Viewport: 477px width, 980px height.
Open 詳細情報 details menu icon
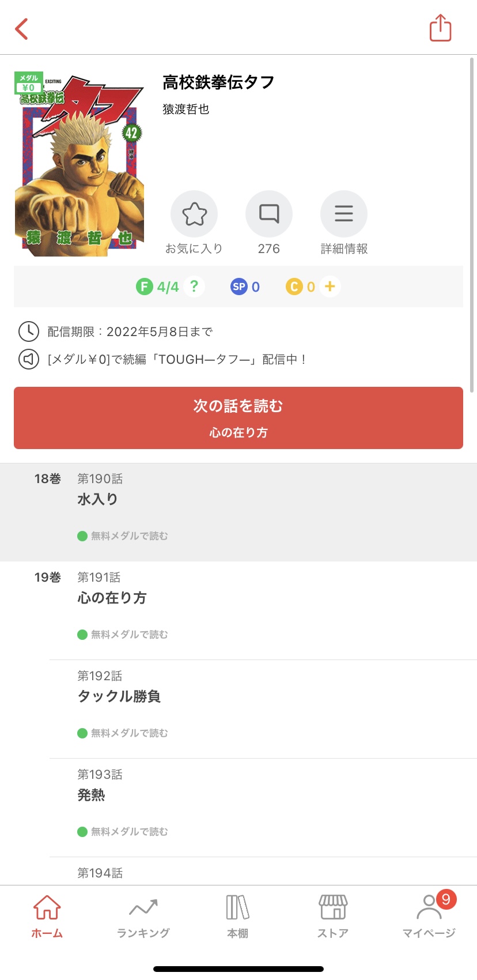point(343,214)
